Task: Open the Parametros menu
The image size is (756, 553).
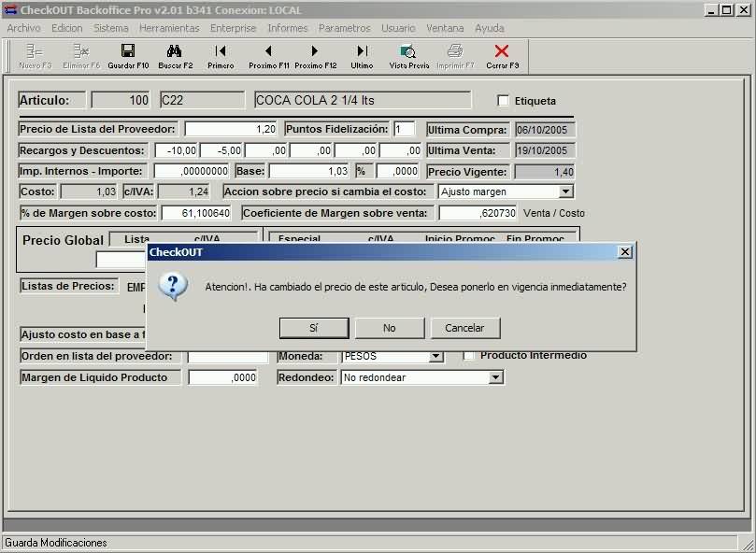Action: (x=345, y=28)
